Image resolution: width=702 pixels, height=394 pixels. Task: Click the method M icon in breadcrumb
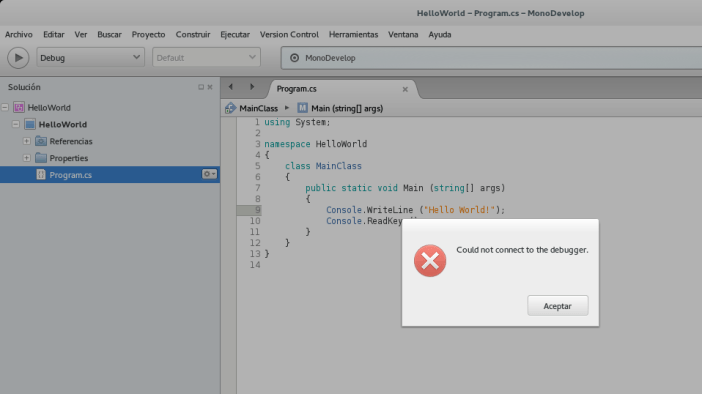[303, 108]
